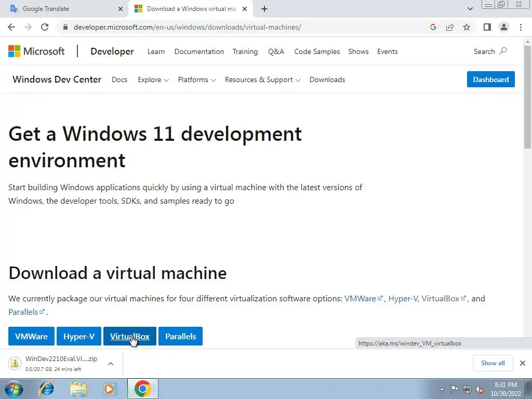
Task: Open the Learn menu item
Action: [x=156, y=51]
